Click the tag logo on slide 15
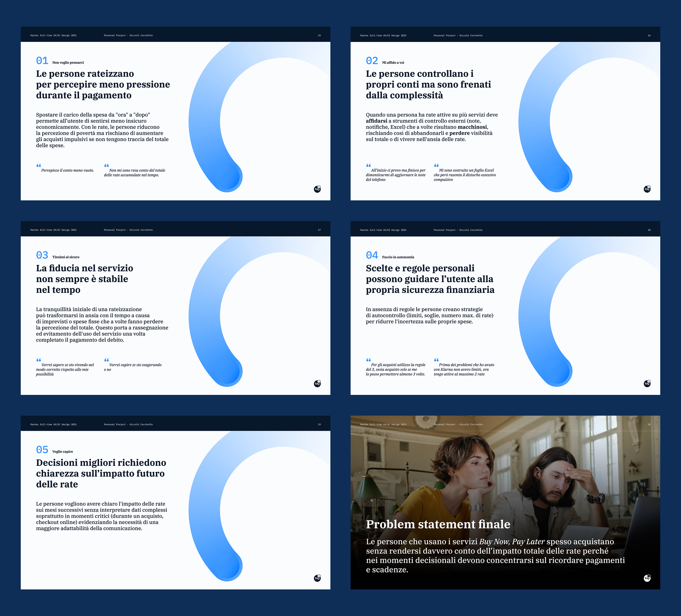681x616 pixels. pyautogui.click(x=317, y=189)
